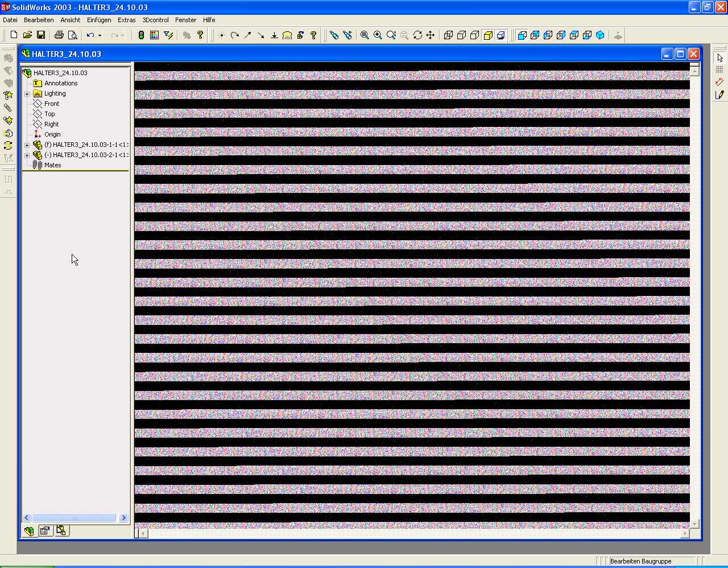Zoom to fit the model
728x568 pixels.
tap(365, 35)
